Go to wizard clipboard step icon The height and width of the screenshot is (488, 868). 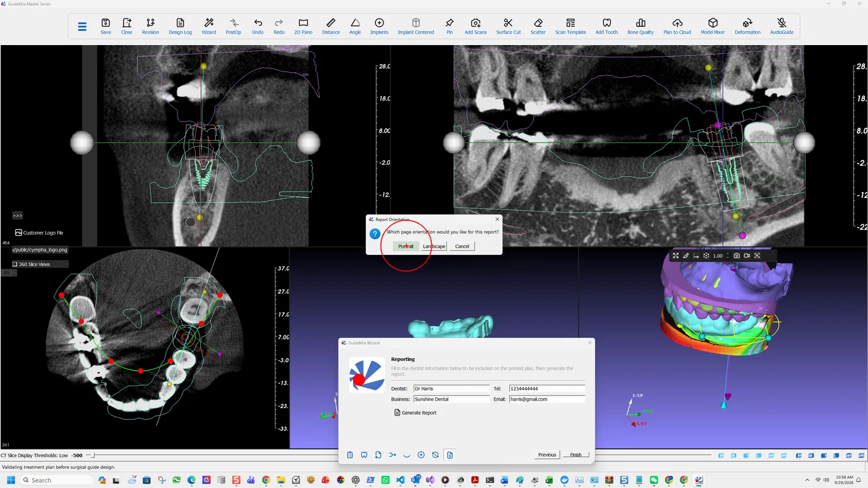pos(350,455)
